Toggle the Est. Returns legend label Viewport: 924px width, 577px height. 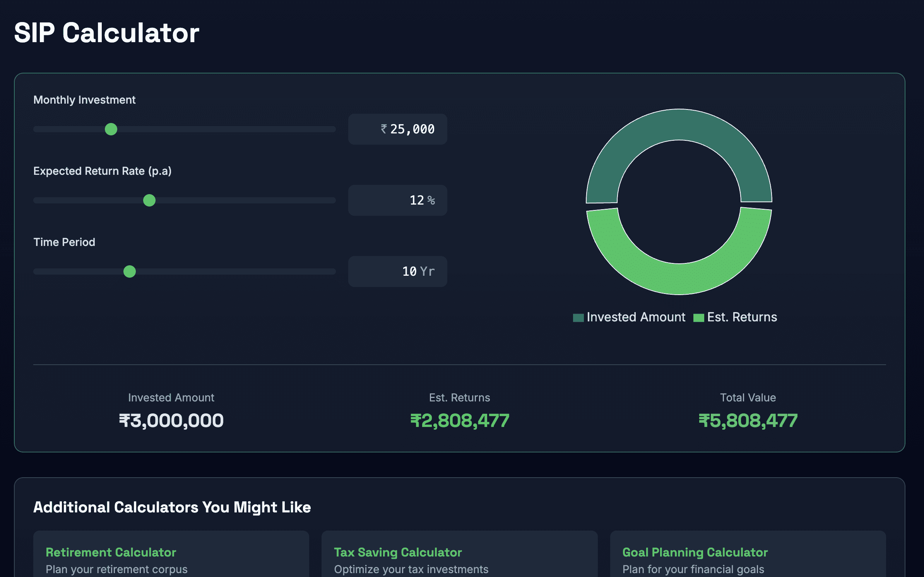pyautogui.click(x=742, y=317)
